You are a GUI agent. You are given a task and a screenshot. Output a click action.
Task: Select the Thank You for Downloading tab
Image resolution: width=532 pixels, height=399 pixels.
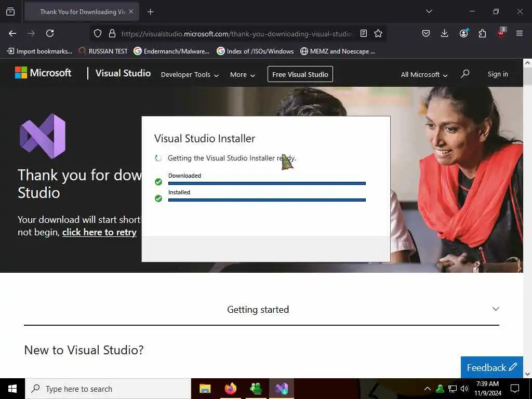[82, 12]
